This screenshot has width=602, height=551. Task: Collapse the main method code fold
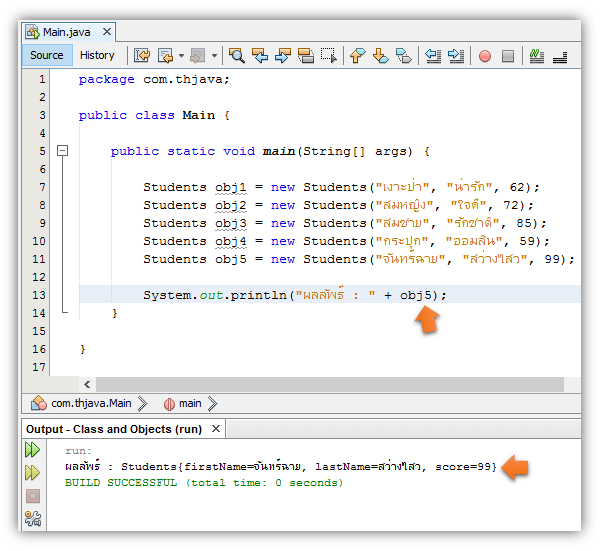63,151
